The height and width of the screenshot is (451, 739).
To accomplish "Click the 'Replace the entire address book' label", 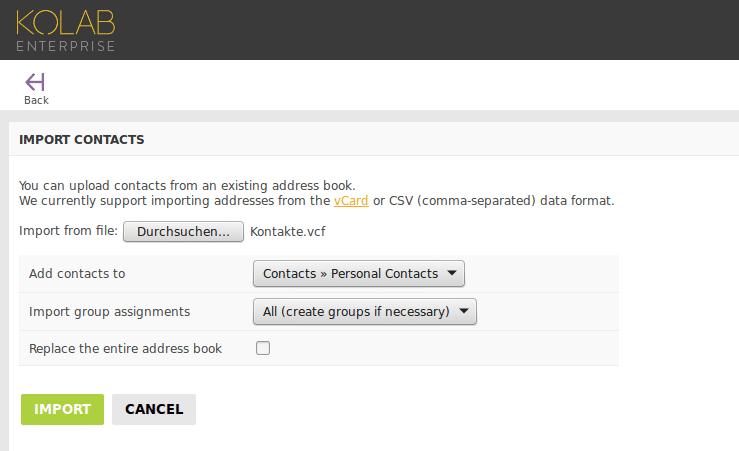I will coord(125,349).
